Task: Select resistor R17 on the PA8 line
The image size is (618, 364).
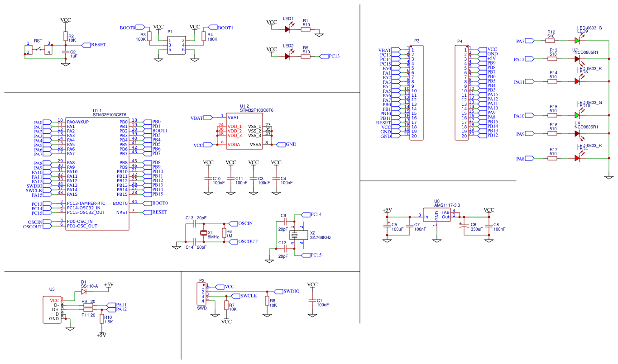Action: [552, 158]
